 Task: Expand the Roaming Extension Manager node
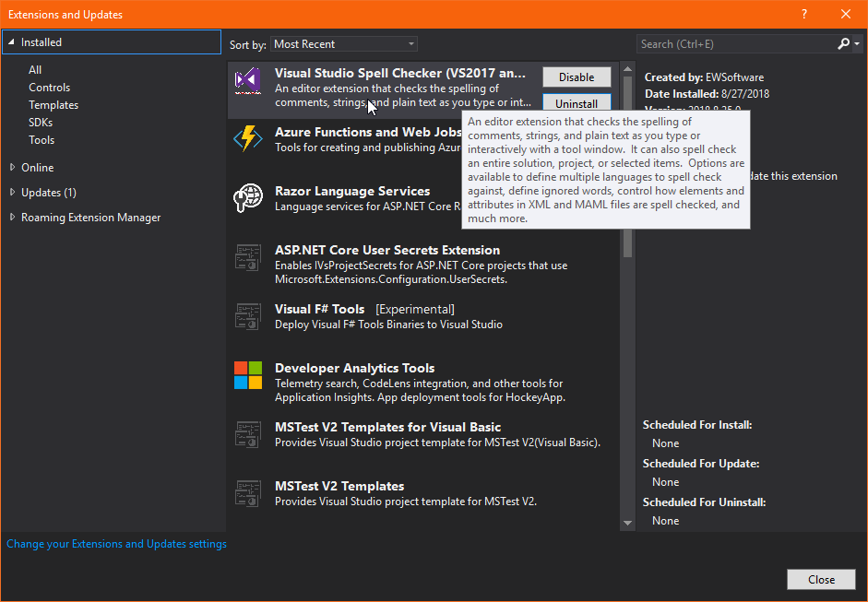point(12,217)
